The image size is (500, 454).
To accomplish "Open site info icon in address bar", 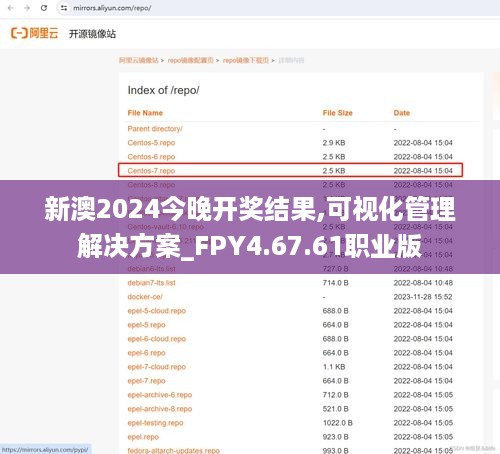I will 64,8.
